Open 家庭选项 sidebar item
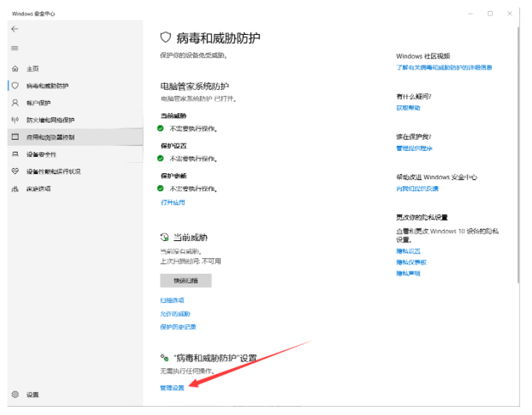532x415 pixels. [x=75, y=189]
